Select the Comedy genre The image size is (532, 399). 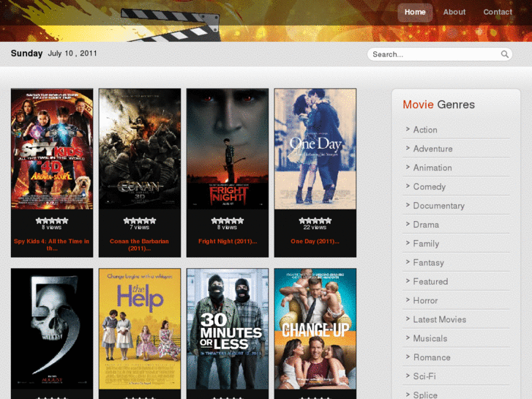(x=430, y=187)
